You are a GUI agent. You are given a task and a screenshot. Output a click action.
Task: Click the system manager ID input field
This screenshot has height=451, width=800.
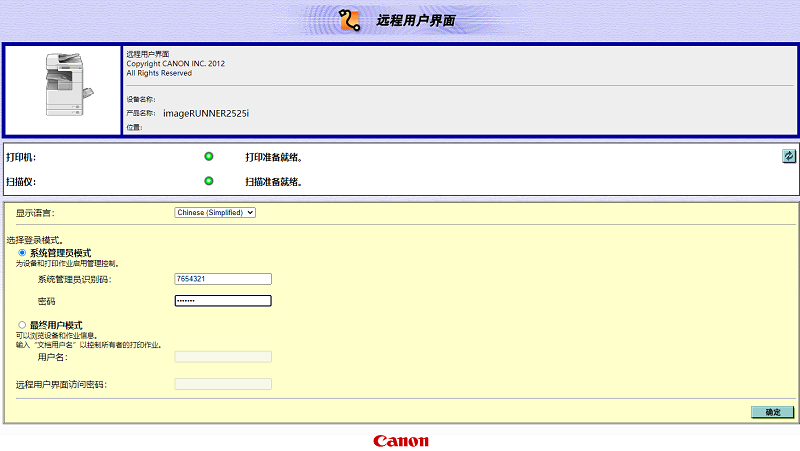[223, 279]
